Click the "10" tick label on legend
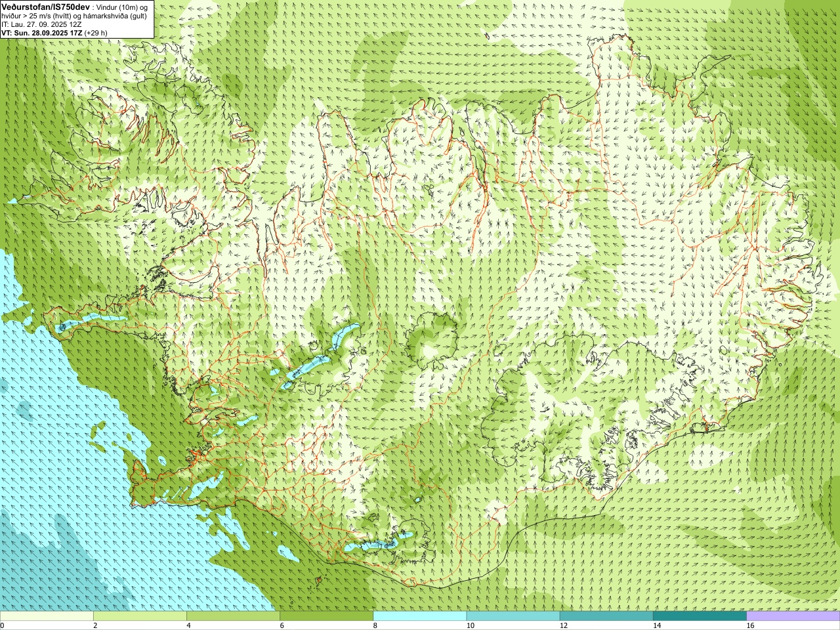This screenshot has width=840, height=630. click(470, 625)
